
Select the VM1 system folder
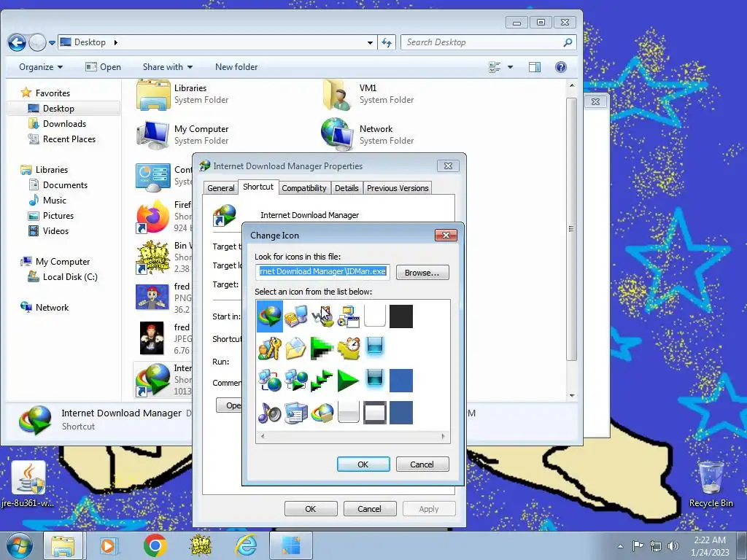368,94
